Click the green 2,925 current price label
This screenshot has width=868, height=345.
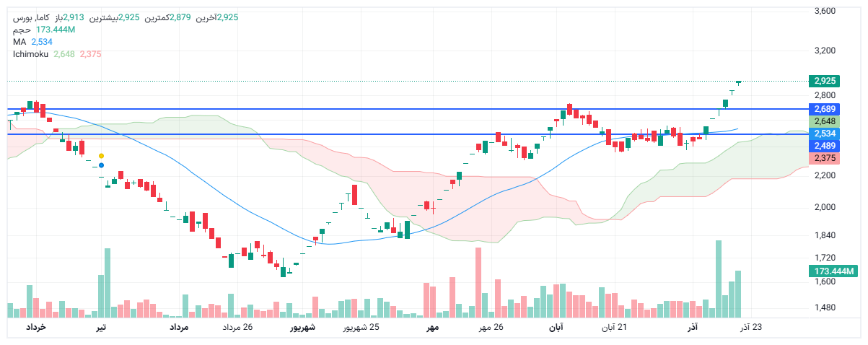pyautogui.click(x=824, y=81)
